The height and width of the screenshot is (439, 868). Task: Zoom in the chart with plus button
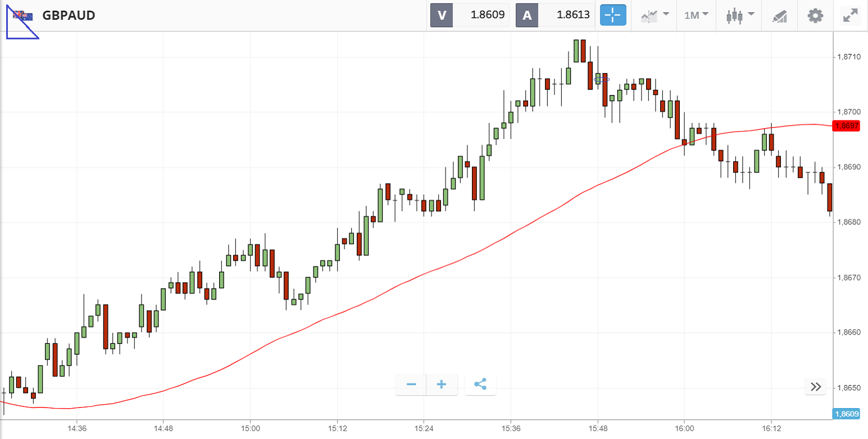(x=442, y=384)
